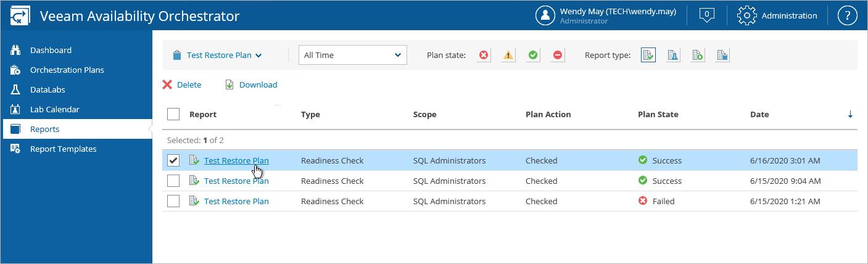Sort by the Date column header

(759, 114)
